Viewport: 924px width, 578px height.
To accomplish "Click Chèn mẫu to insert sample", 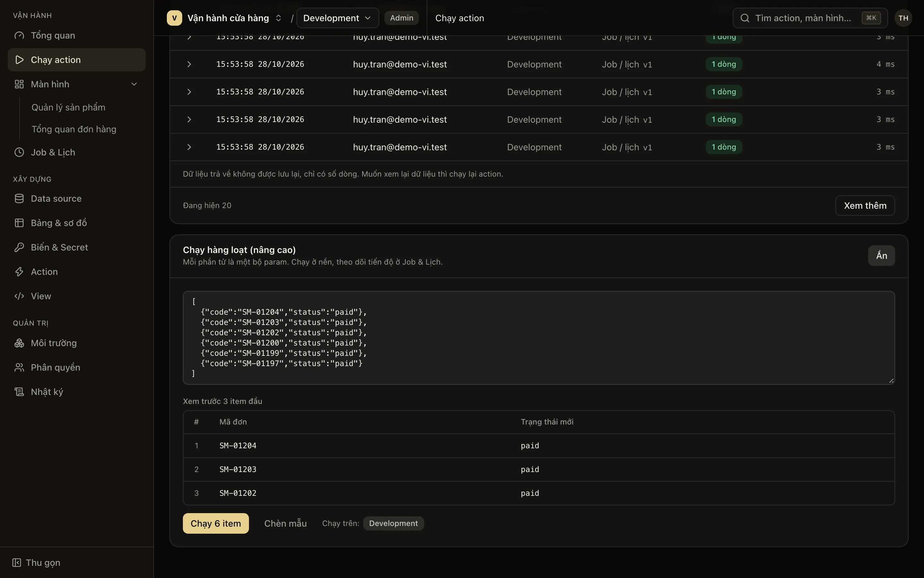I will pyautogui.click(x=285, y=523).
